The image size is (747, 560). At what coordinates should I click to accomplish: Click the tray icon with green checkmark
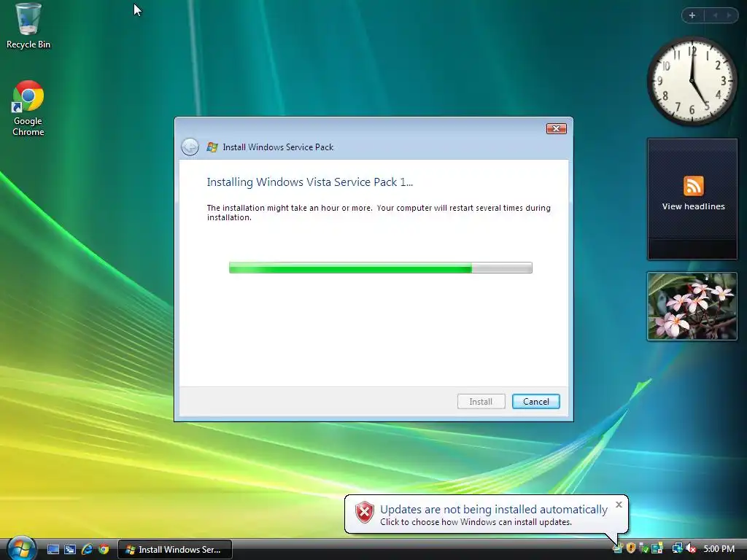644,548
